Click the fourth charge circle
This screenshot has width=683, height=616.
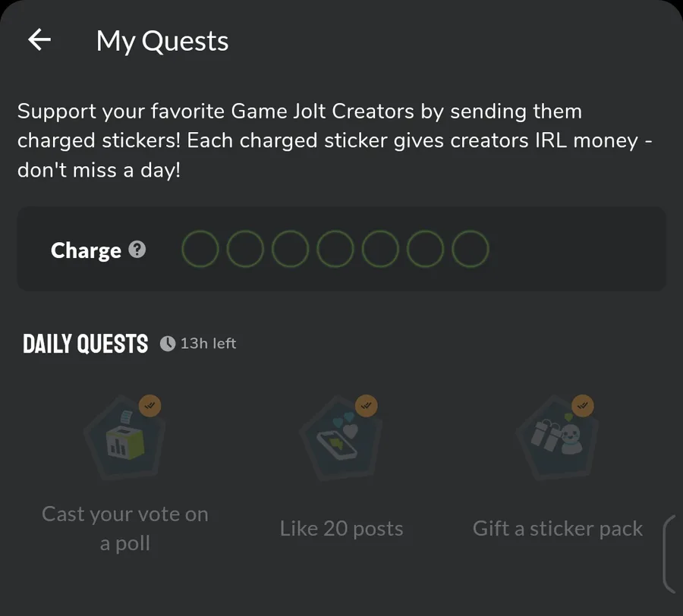click(335, 250)
